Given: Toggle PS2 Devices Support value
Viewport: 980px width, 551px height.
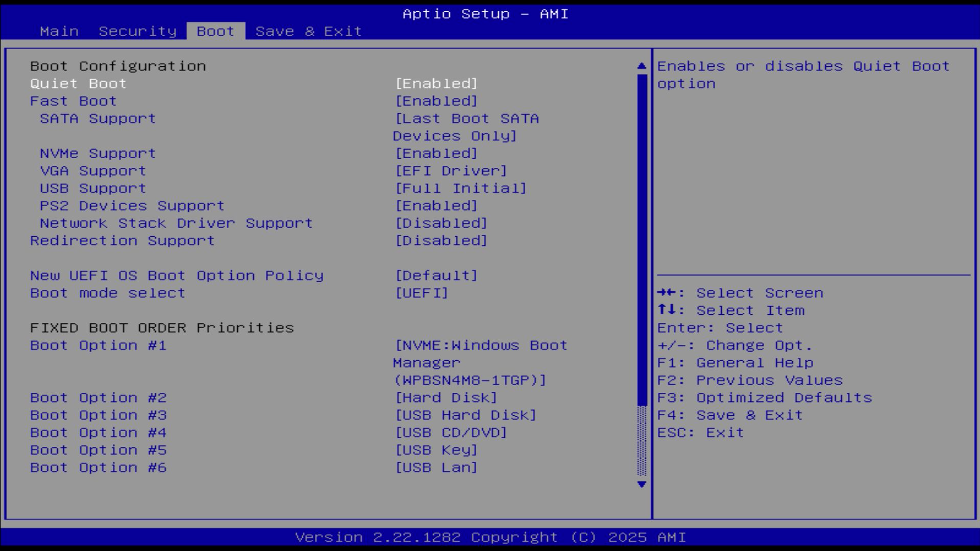Looking at the screenshot, I should pos(436,206).
